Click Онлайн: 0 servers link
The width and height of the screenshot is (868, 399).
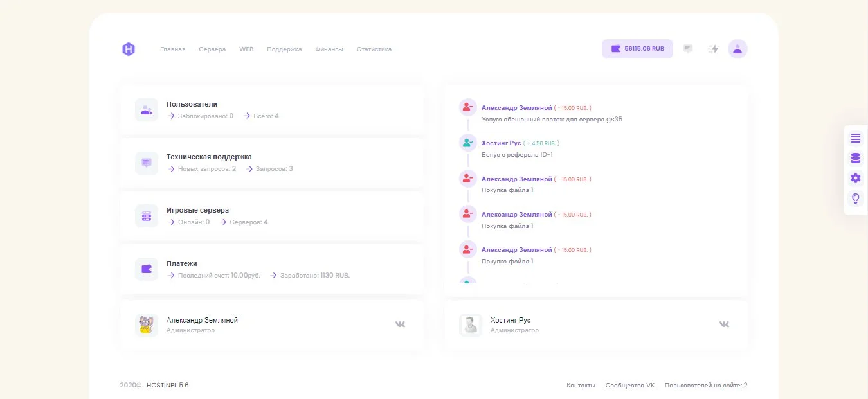(x=189, y=222)
